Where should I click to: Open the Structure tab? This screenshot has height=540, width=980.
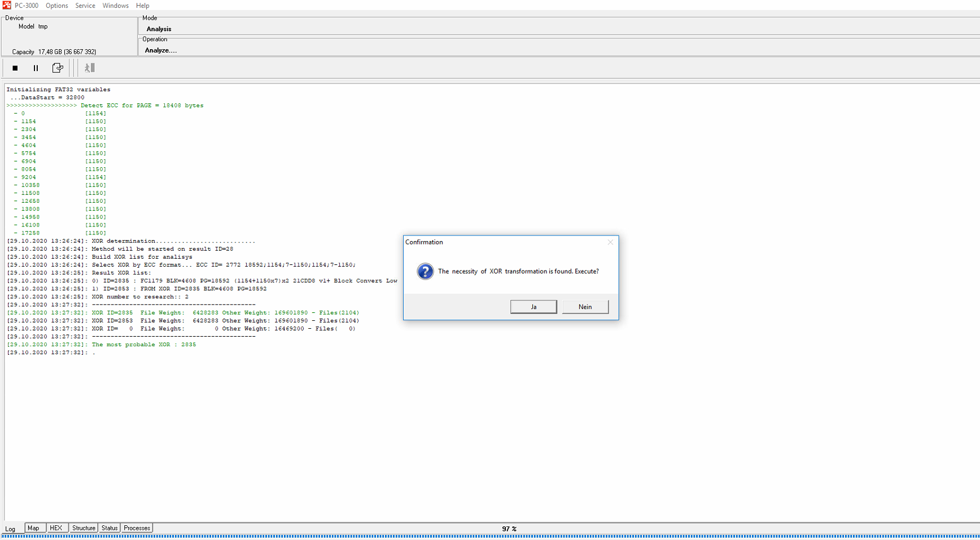click(x=84, y=528)
